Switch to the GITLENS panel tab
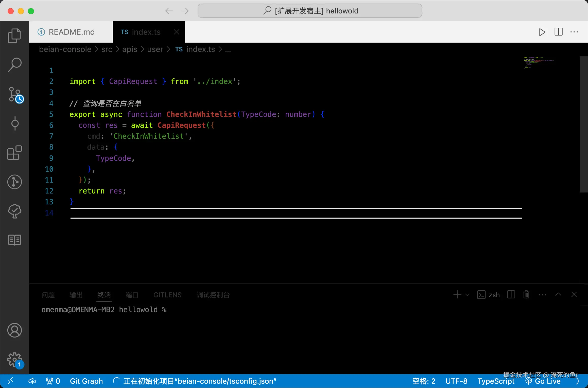The image size is (588, 388). pos(167,295)
